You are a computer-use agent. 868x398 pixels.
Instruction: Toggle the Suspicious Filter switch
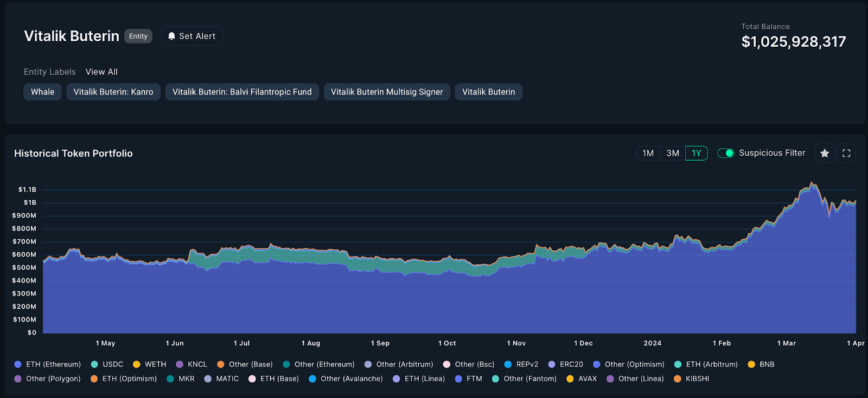726,153
